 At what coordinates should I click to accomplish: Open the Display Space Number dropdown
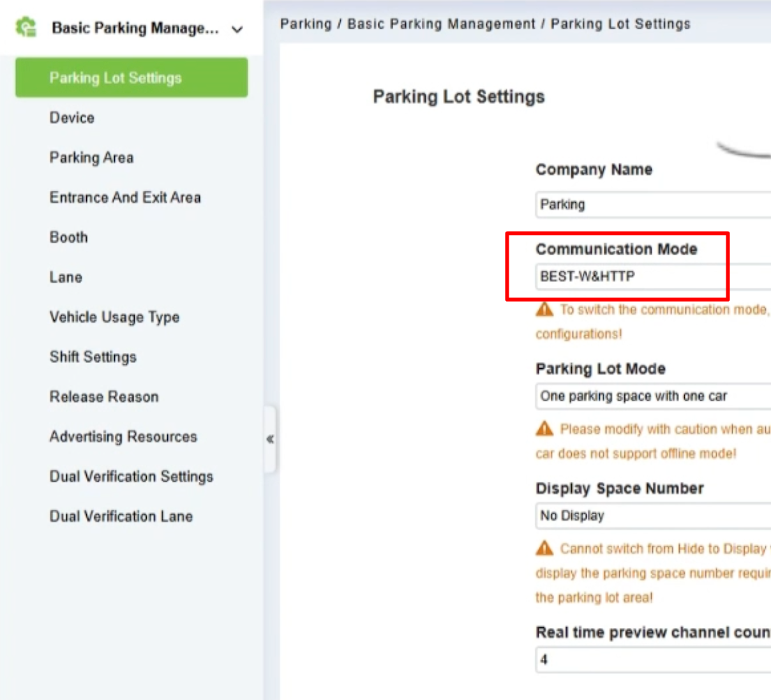pos(653,516)
